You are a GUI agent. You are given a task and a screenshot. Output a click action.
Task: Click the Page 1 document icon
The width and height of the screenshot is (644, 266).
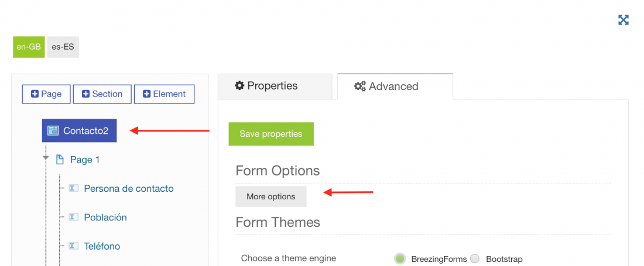coord(60,160)
